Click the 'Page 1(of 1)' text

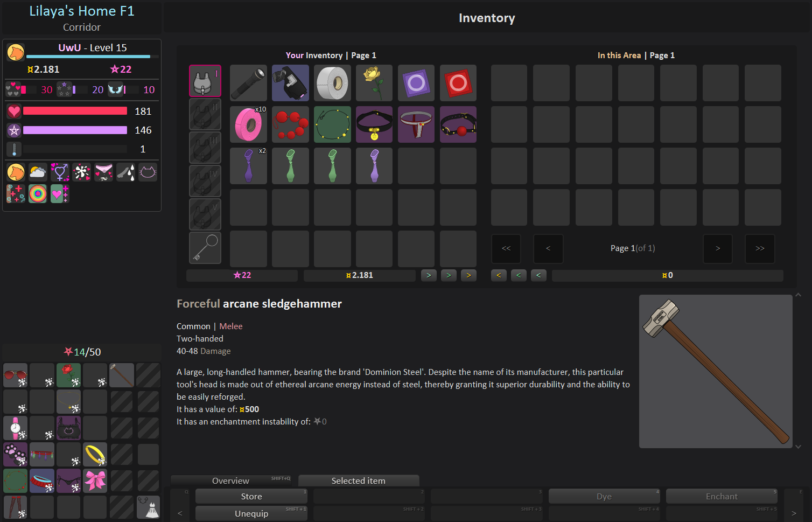tap(633, 248)
